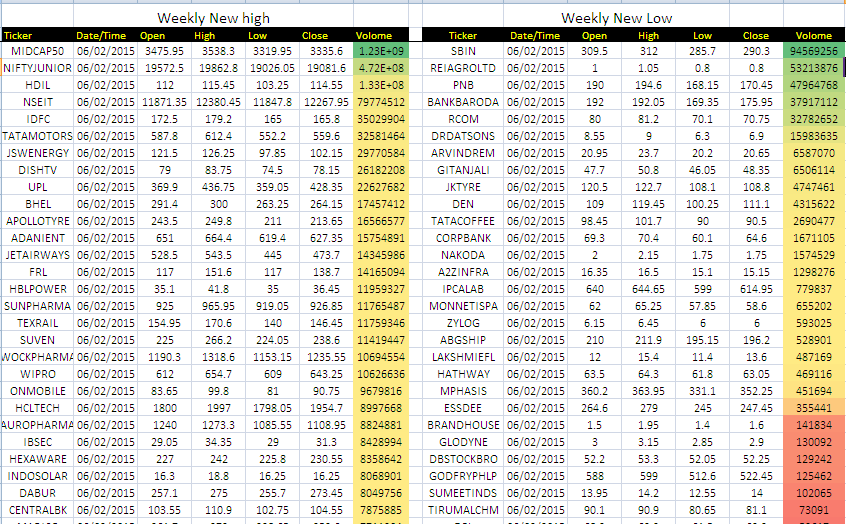Viewport: 846px width, 524px height.
Task: Select IPCALAB high value 644.65
Action: point(649,289)
